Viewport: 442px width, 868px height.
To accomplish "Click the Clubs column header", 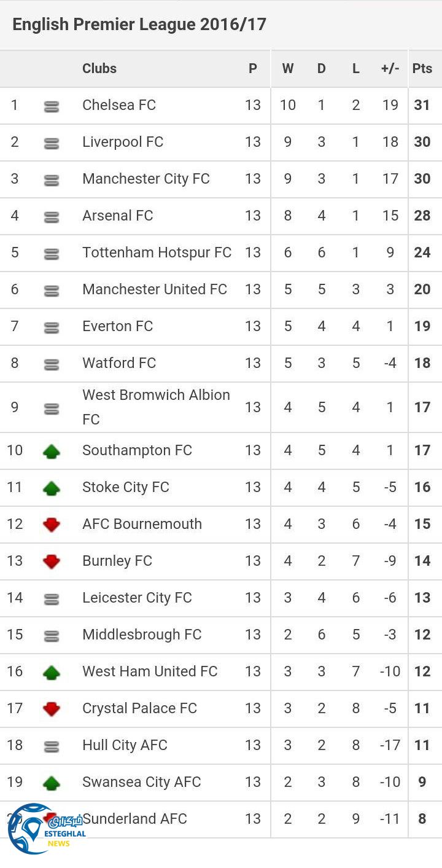I will pos(99,69).
